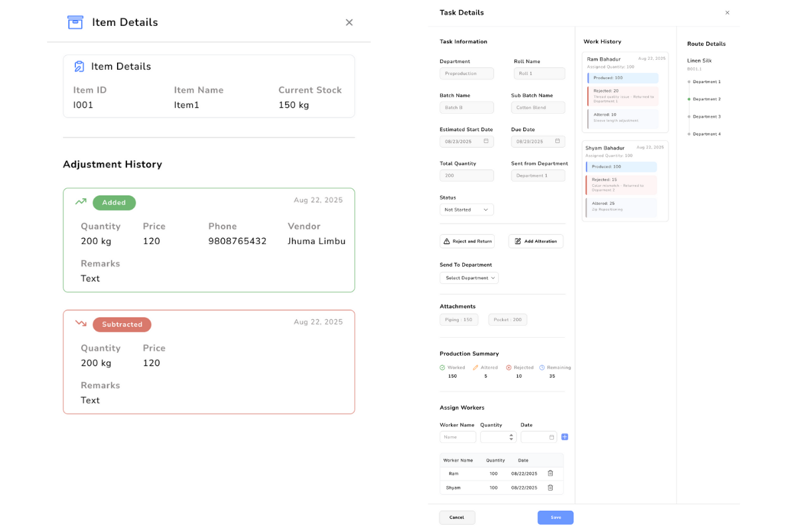Click calendar icon in Assign Workers date field
Image resolution: width=798 pixels, height=532 pixels.
pyautogui.click(x=551, y=437)
